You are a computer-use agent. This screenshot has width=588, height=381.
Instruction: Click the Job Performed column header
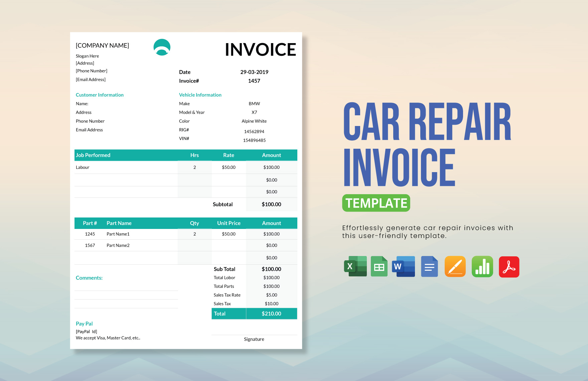(x=93, y=155)
